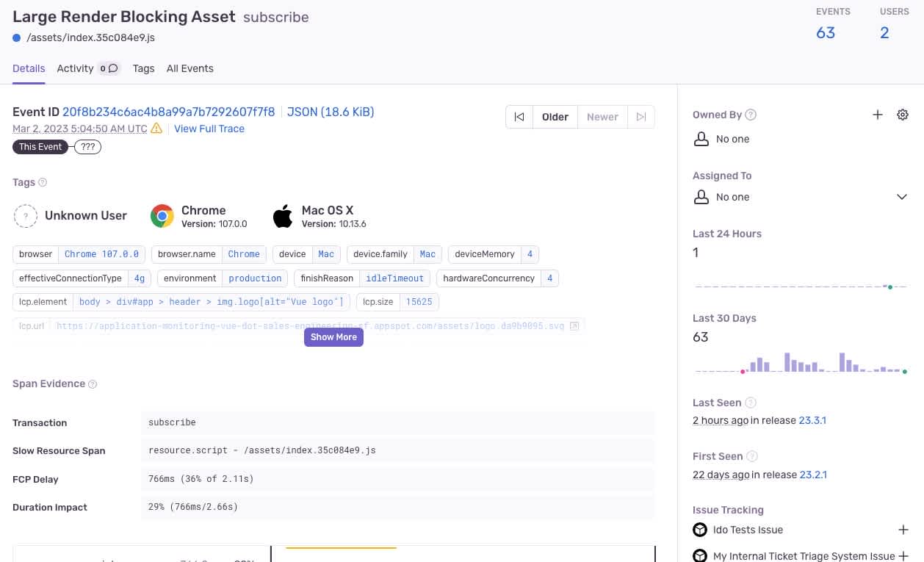This screenshot has height=562, width=924.
Task: Expand tags with Show More button
Action: [333, 337]
